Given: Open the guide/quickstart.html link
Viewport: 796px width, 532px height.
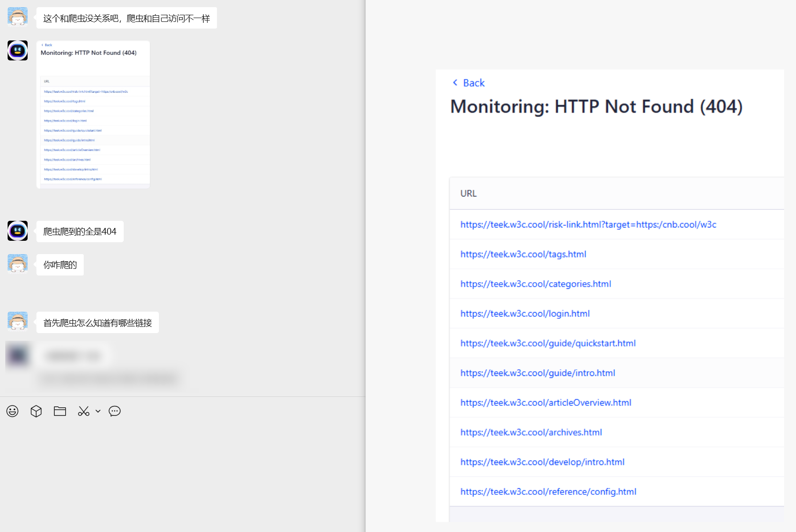Looking at the screenshot, I should [x=548, y=343].
